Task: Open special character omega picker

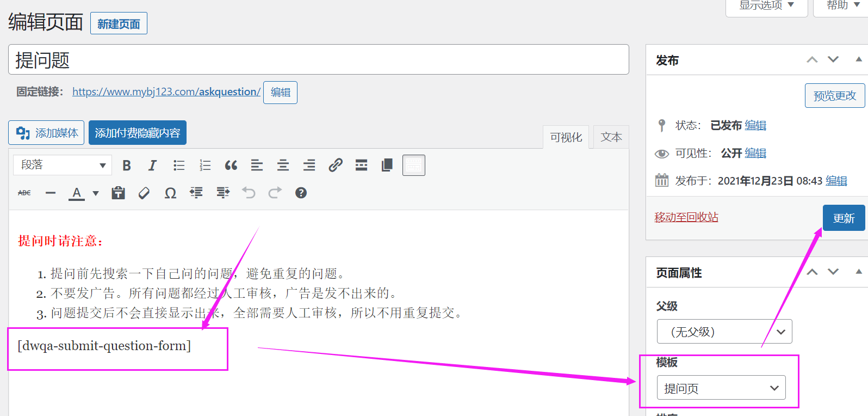Action: coord(170,193)
